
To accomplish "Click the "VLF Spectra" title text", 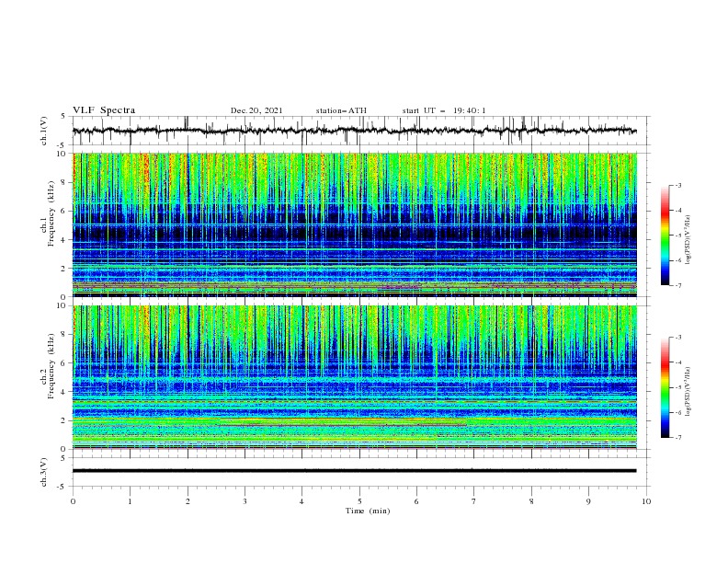I will 104,110.
